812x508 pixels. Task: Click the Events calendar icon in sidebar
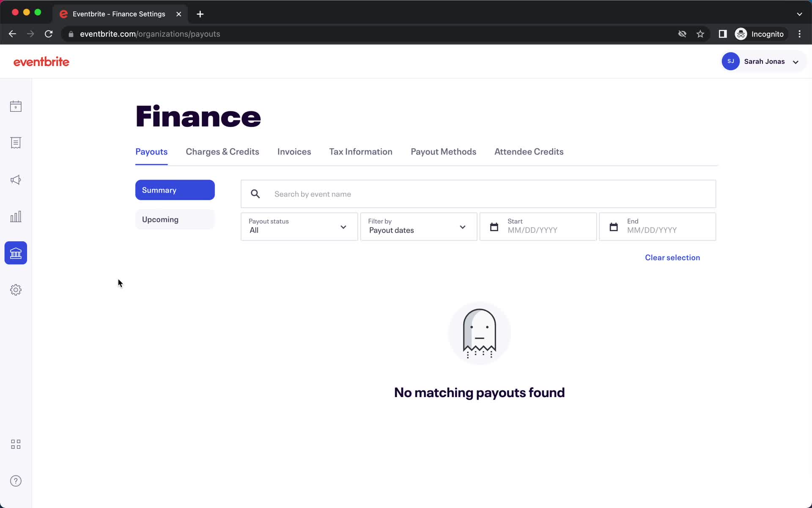tap(16, 106)
